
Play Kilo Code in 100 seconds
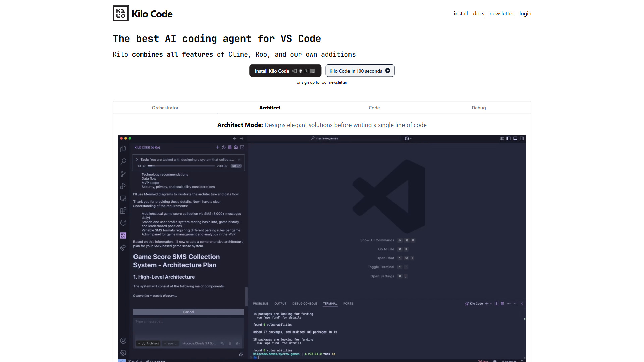[360, 71]
